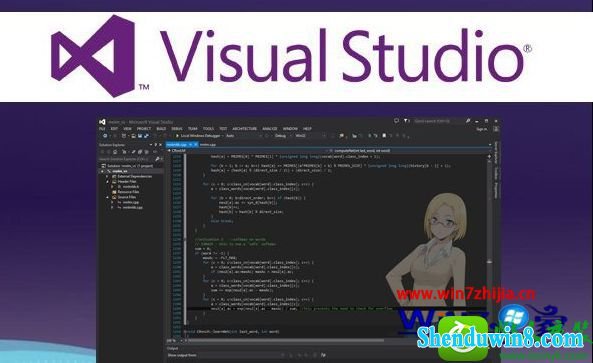Open the class scope navigation dropdown

coord(247,150)
